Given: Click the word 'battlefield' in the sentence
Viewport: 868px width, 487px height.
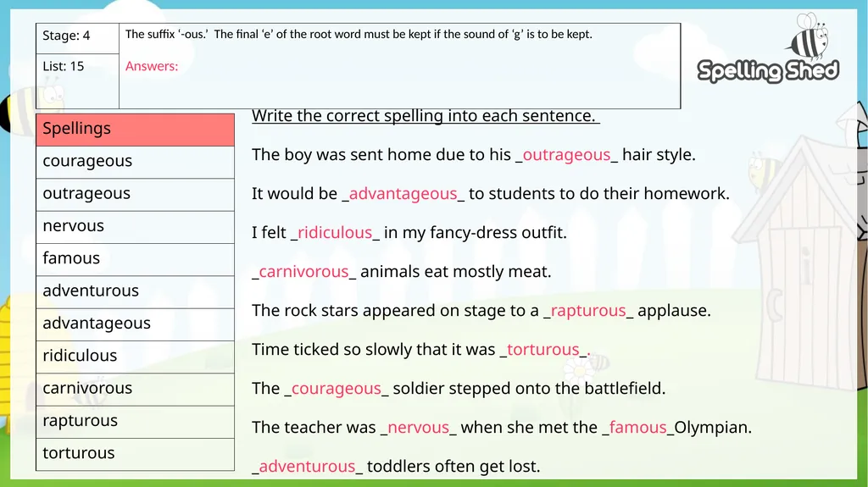Looking at the screenshot, I should (625, 389).
